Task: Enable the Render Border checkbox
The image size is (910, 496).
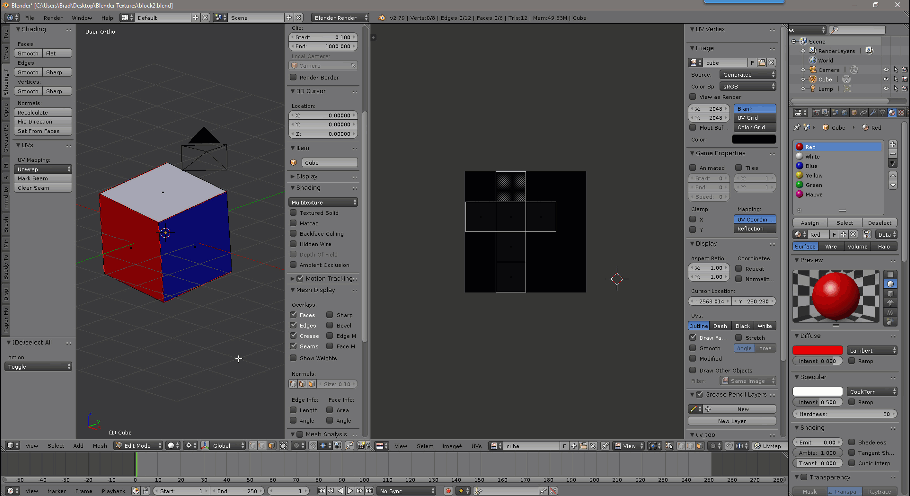Action: pos(293,77)
